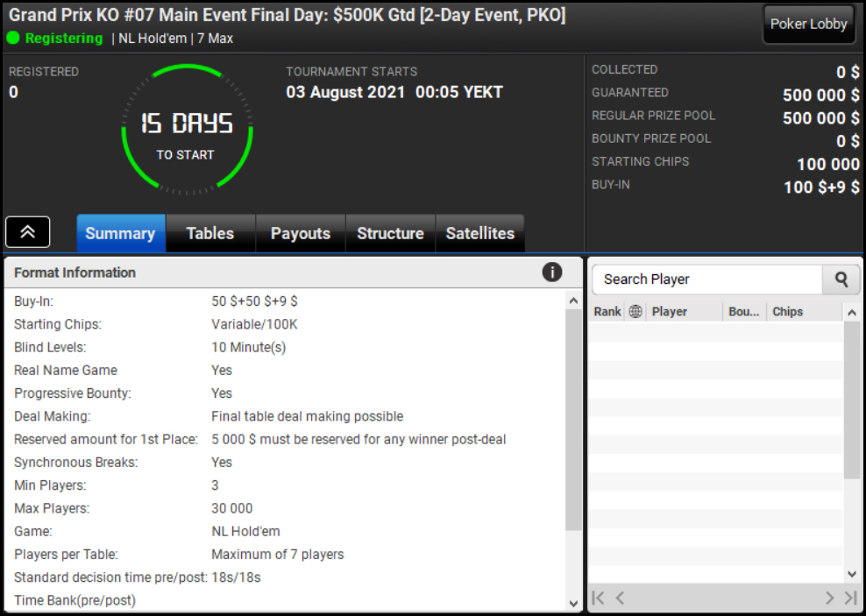
Task: Collapse the tournament header with double-chevron button
Action: (28, 232)
